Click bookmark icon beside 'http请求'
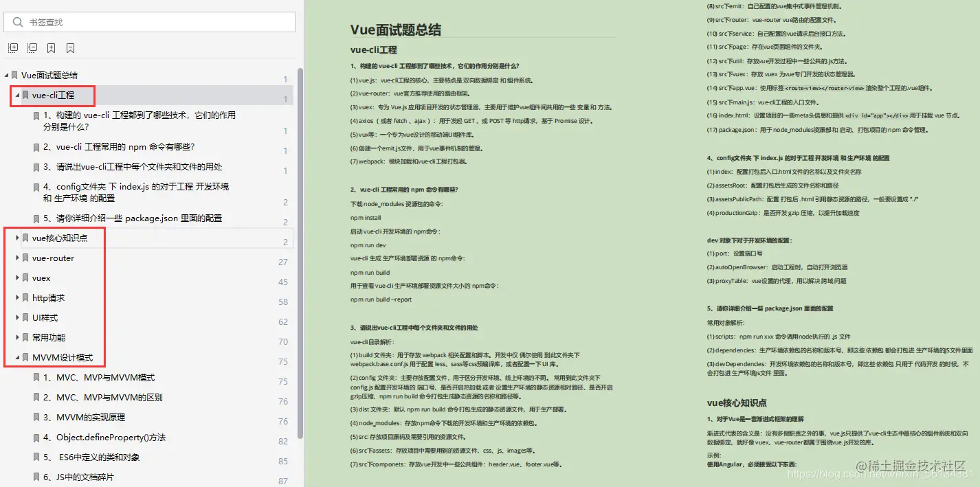The width and height of the screenshot is (980, 487). (25, 297)
